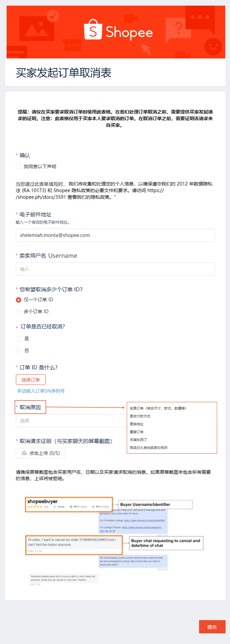230x644 pixels.
Task: Pick 更改付款方式 from reason list
Action: [140, 416]
